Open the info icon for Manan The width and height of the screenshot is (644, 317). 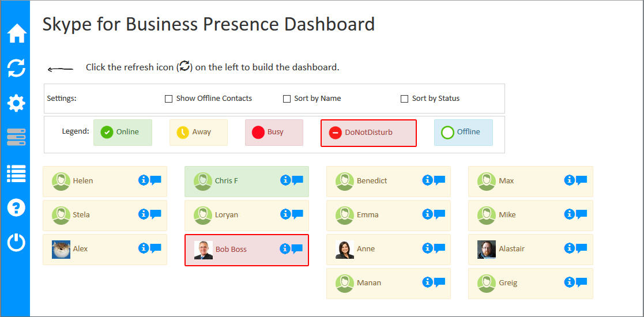pyautogui.click(x=427, y=282)
